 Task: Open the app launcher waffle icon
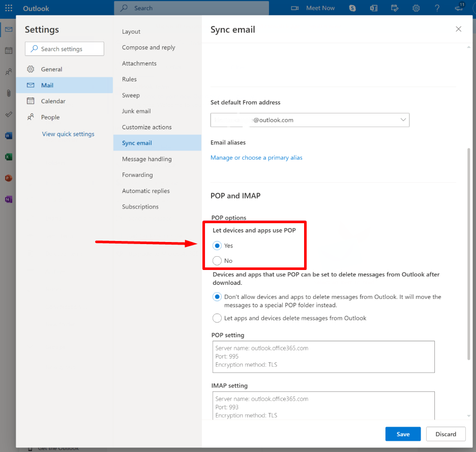[x=9, y=8]
